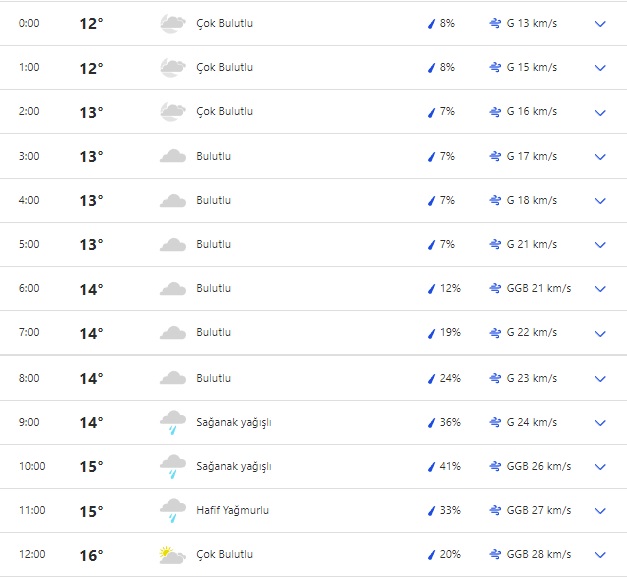Click the wind icon in the 6:00 row
This screenshot has height=578, width=627.
click(x=496, y=289)
